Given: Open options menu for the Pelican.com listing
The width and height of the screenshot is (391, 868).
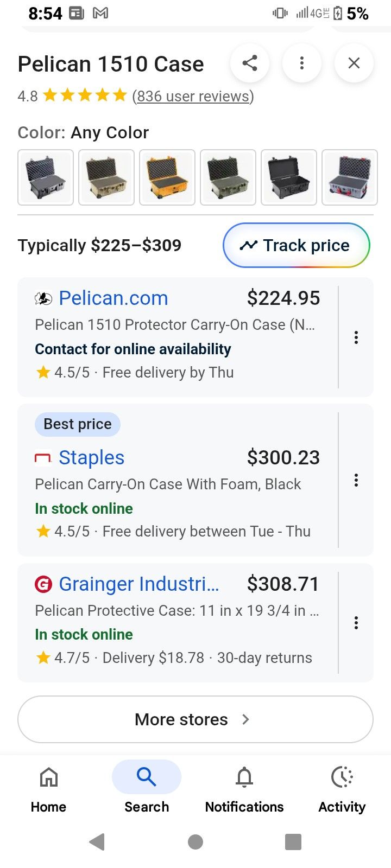Looking at the screenshot, I should pyautogui.click(x=356, y=337).
